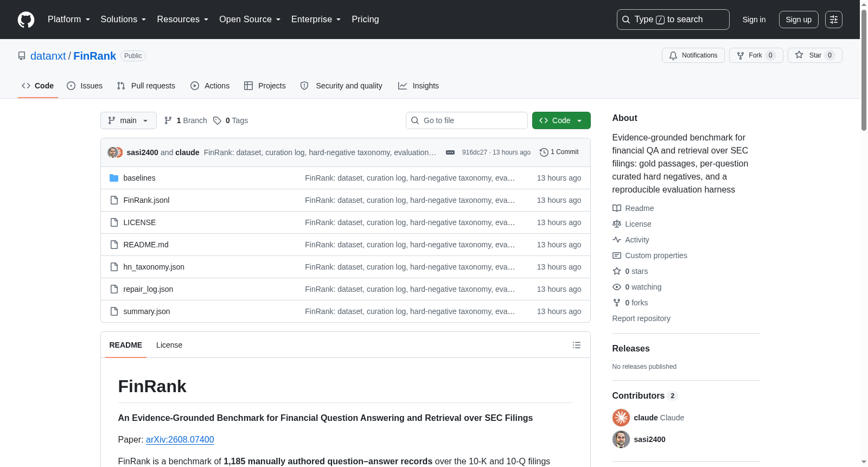868x467 pixels.
Task: Expand the Resources dropdown
Action: 183,20
